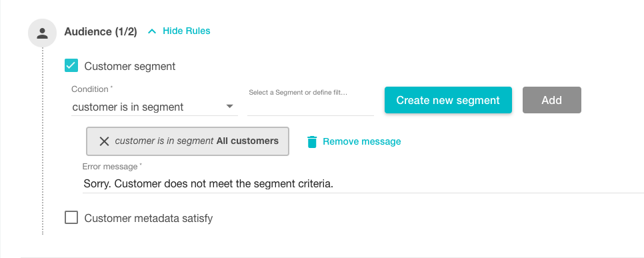Uncheck the Customer segment checkbox
The image size is (644, 258).
71,66
